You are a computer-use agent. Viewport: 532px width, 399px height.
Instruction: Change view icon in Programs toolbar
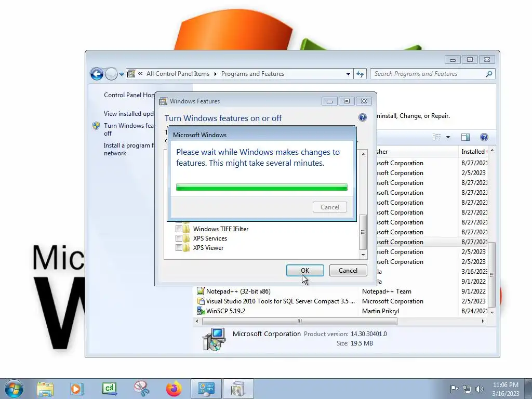436,137
